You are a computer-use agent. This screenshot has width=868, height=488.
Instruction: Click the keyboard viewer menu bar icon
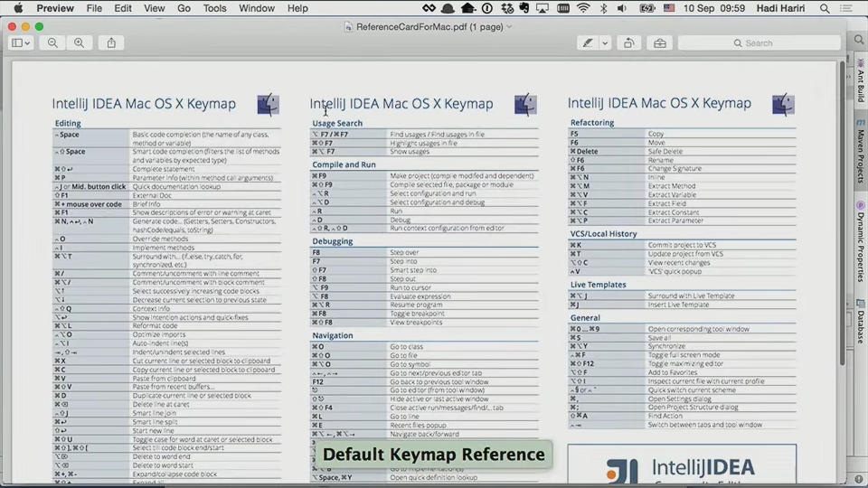[x=563, y=8]
